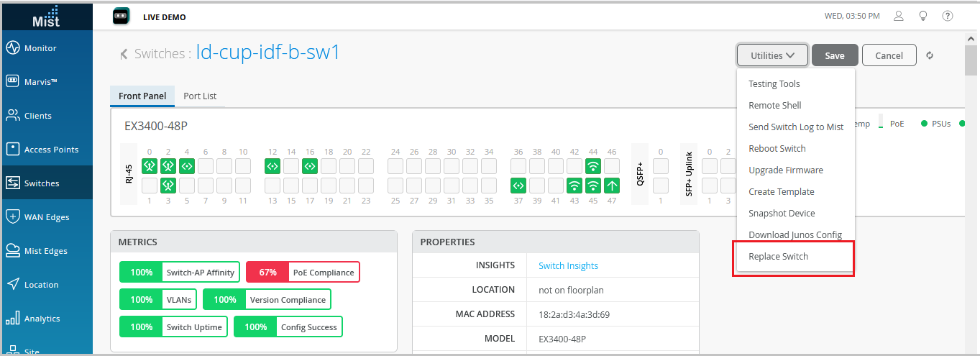
Task: Switch to the Port List tab
Action: [200, 96]
